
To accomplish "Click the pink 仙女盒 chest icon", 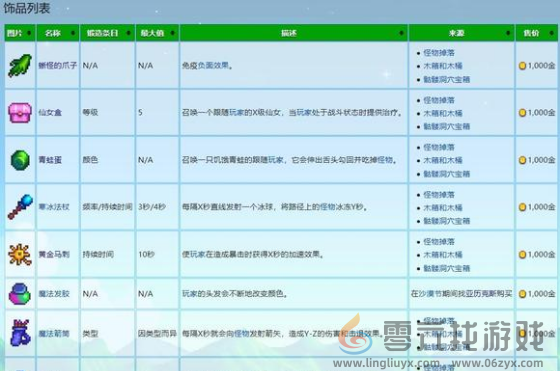I will click(x=20, y=112).
